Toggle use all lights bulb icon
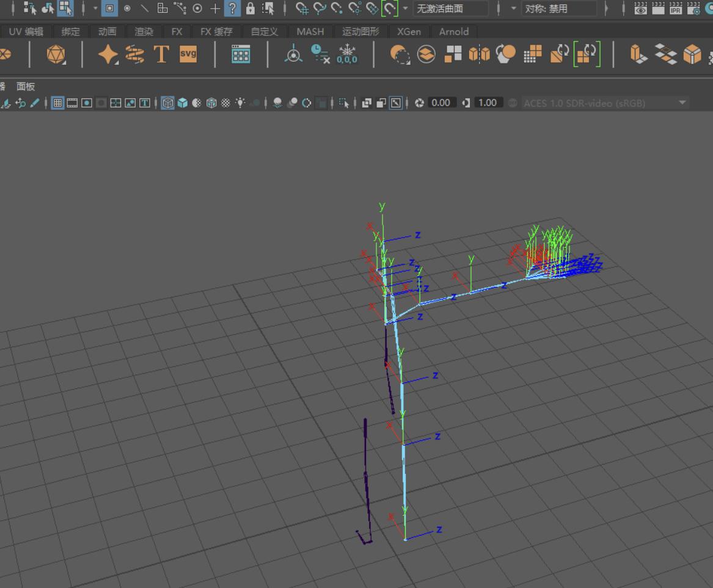This screenshot has width=713, height=588. [240, 103]
